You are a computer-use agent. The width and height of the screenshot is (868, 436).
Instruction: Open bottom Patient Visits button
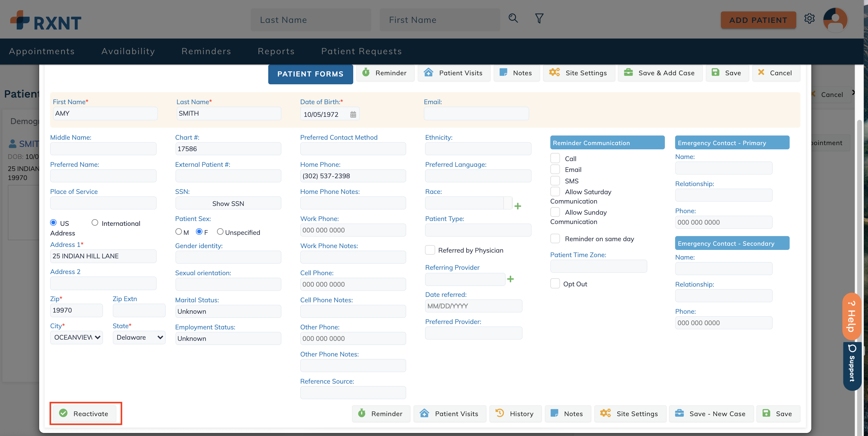point(449,414)
